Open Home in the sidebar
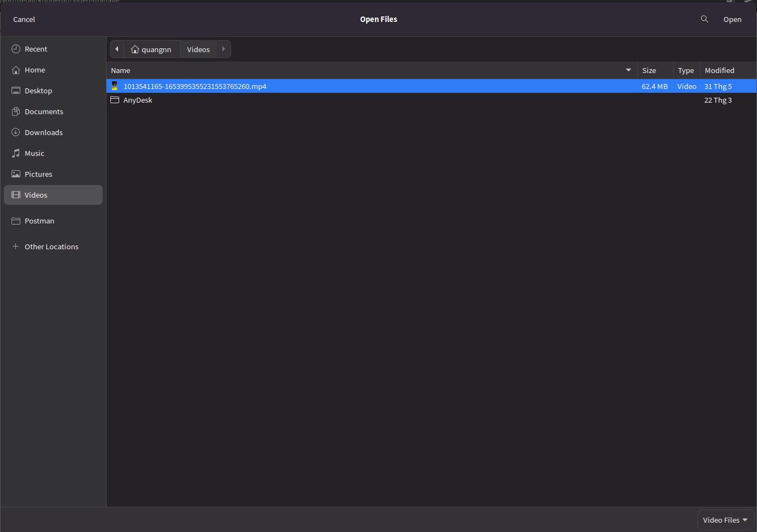The width and height of the screenshot is (757, 532). 53,70
